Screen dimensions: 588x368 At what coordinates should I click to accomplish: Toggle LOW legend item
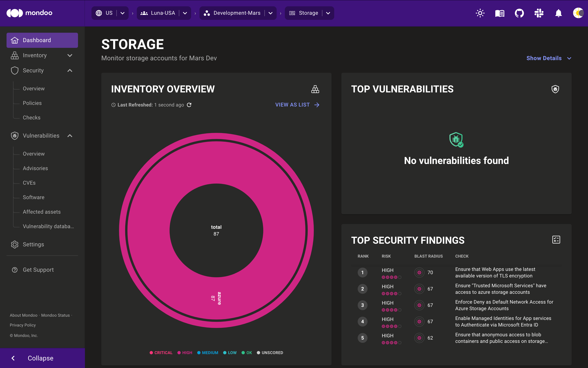click(230, 353)
